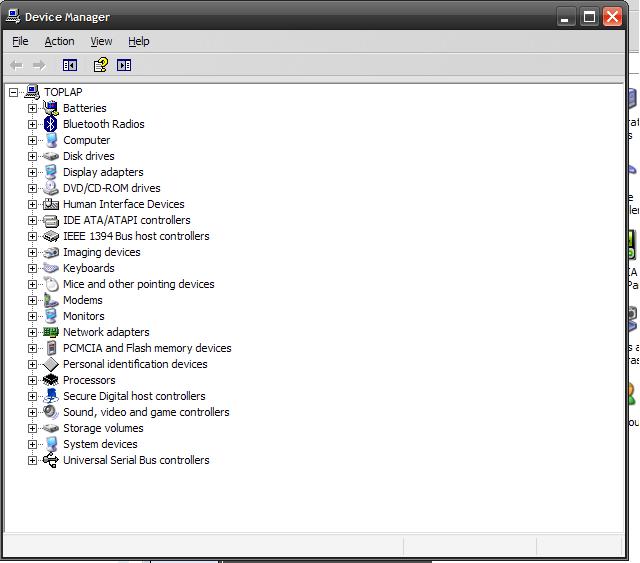Open the Help menu
The height and width of the screenshot is (563, 640).
click(139, 41)
